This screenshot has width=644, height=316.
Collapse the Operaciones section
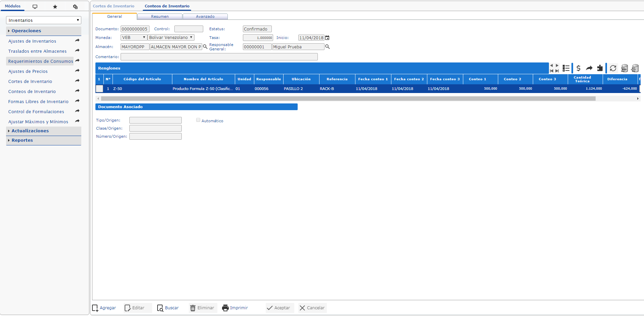pyautogui.click(x=44, y=31)
